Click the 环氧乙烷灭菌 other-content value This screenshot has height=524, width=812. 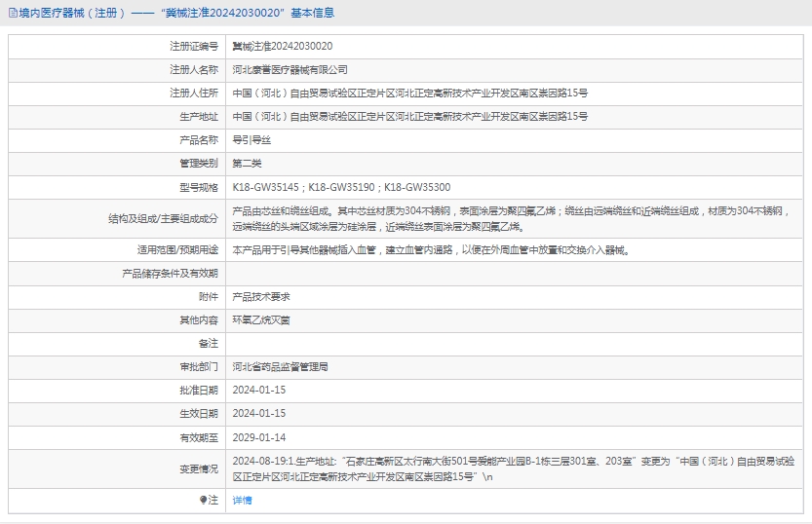261,319
